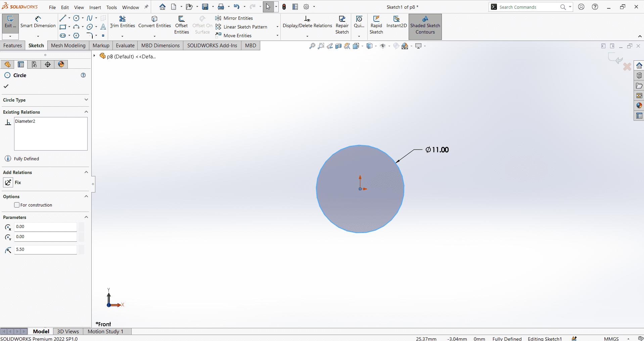Collapse the Options section
644x341 pixels.
(86, 196)
